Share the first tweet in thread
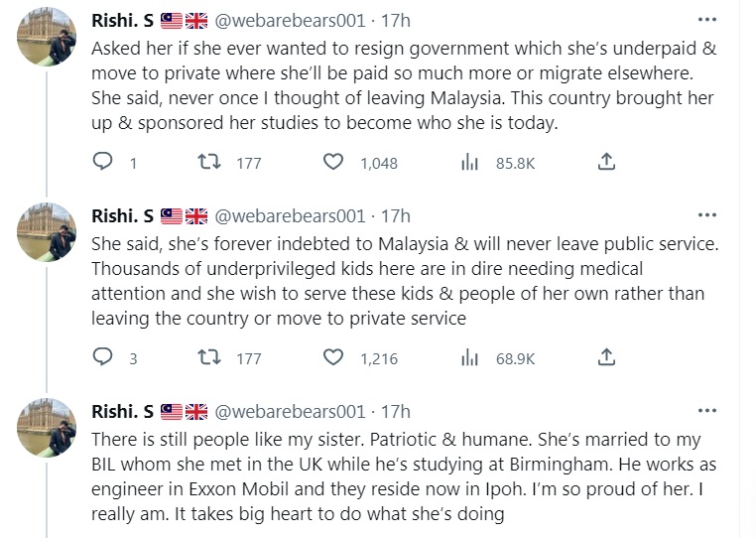Screen dimensions: 756x538 coord(607,162)
